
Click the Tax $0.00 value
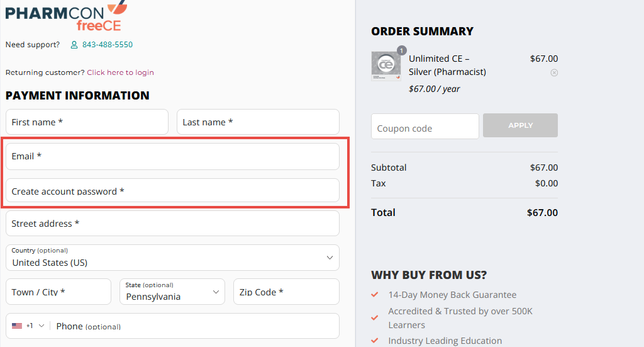547,183
